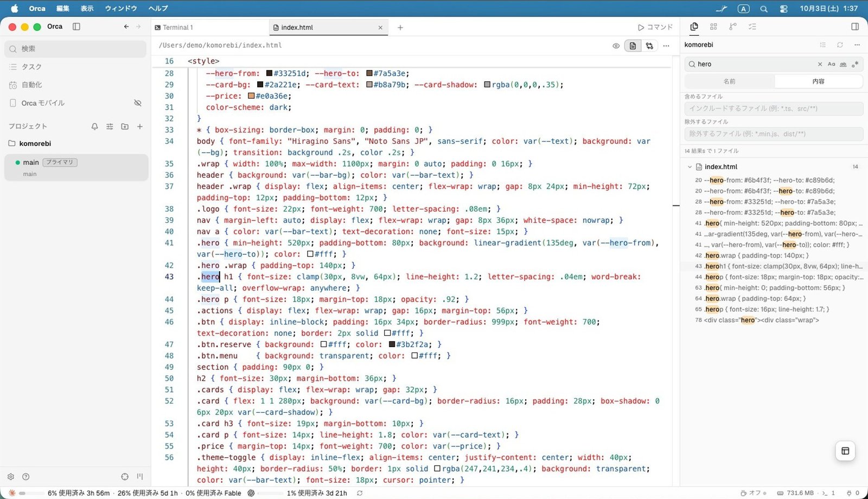Toggle whole word match option
This screenshot has width=868, height=499.
point(843,64)
